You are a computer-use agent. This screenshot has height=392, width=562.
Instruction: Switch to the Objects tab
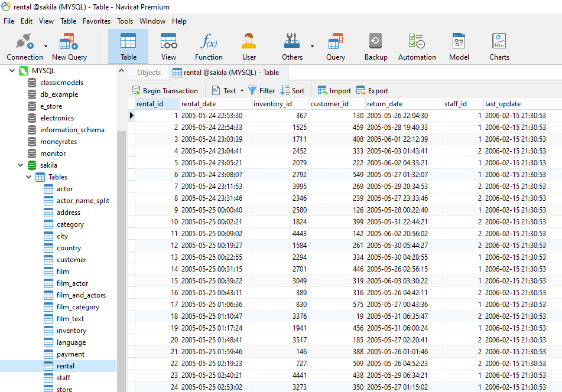click(148, 72)
